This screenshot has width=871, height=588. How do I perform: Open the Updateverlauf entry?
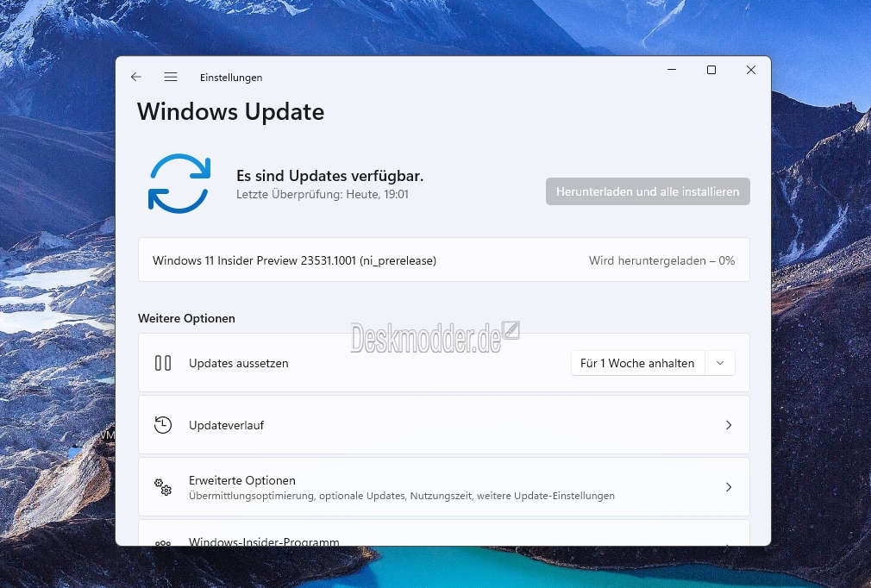[x=444, y=425]
